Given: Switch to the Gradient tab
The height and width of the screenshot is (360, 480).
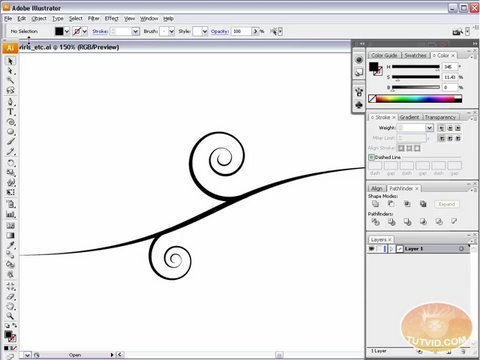Looking at the screenshot, I should point(409,117).
